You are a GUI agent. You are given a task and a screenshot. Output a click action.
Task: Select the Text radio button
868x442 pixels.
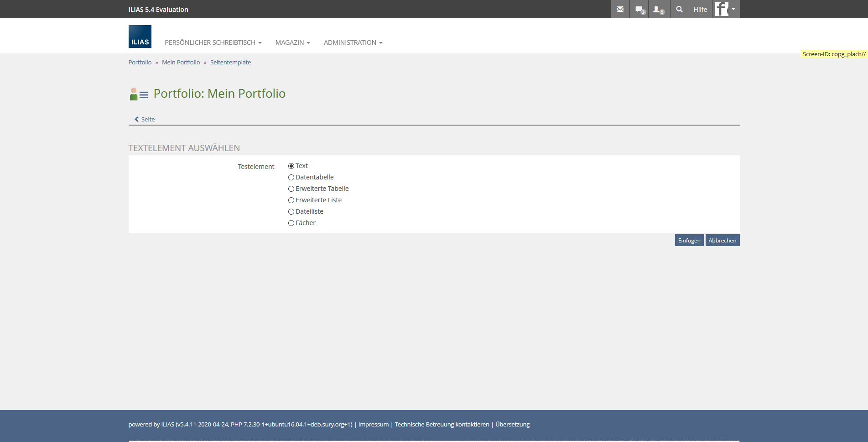tap(291, 166)
